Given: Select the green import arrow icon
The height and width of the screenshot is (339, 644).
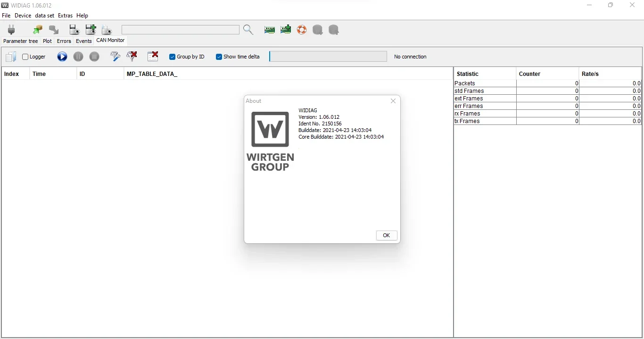Looking at the screenshot, I should tap(37, 29).
